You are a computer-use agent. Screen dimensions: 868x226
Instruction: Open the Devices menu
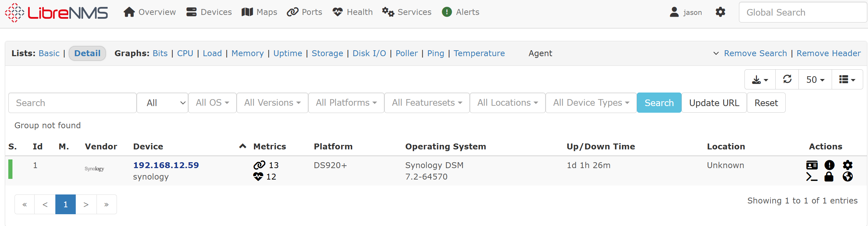pyautogui.click(x=209, y=12)
